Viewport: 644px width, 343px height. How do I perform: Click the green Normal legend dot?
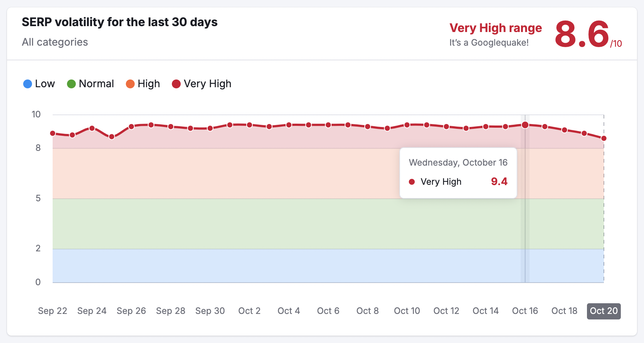[71, 84]
